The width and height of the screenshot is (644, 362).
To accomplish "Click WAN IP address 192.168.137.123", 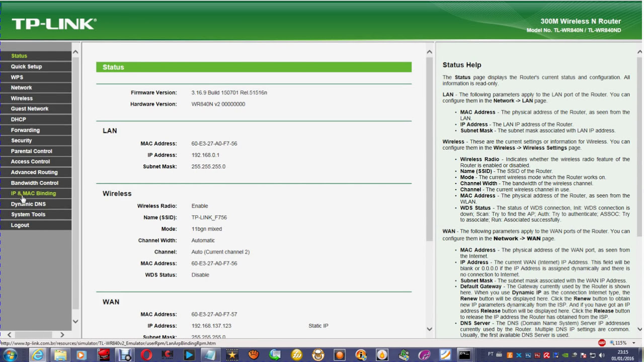I will [211, 326].
